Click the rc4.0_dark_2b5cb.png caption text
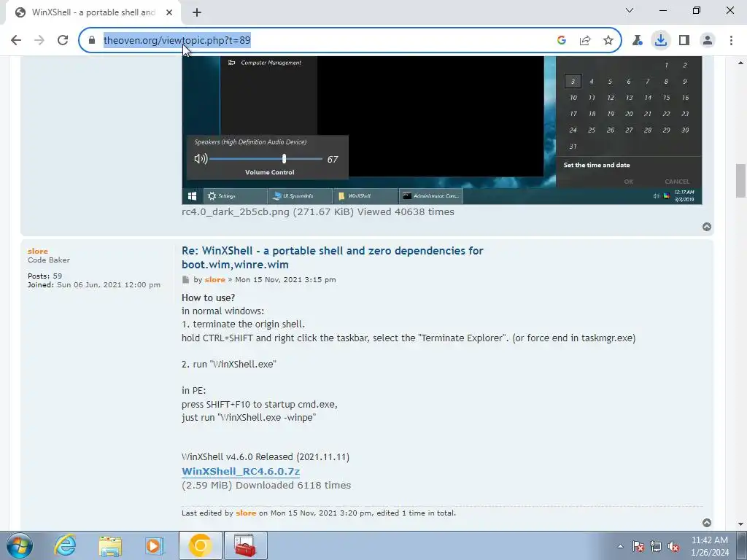Viewport: 747px width, 560px height. (318, 212)
